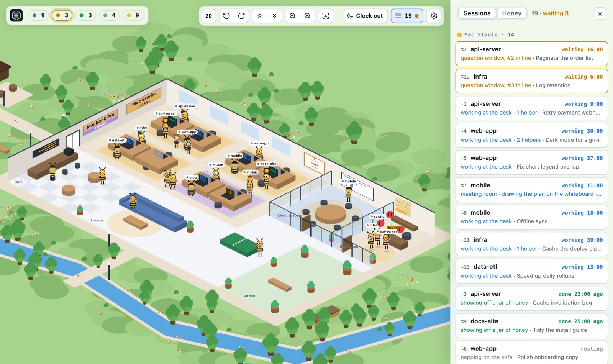Open api-server session Paginate the order list
The image size is (613, 364).
pos(531,54)
